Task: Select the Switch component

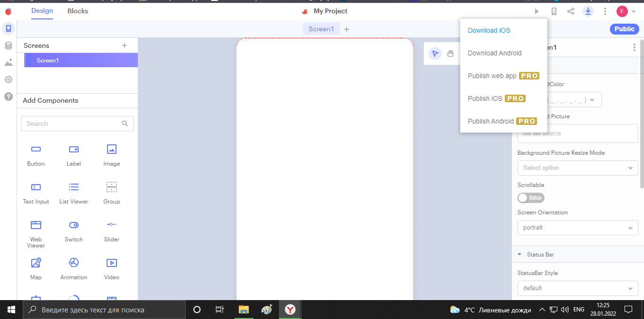Action: click(74, 231)
